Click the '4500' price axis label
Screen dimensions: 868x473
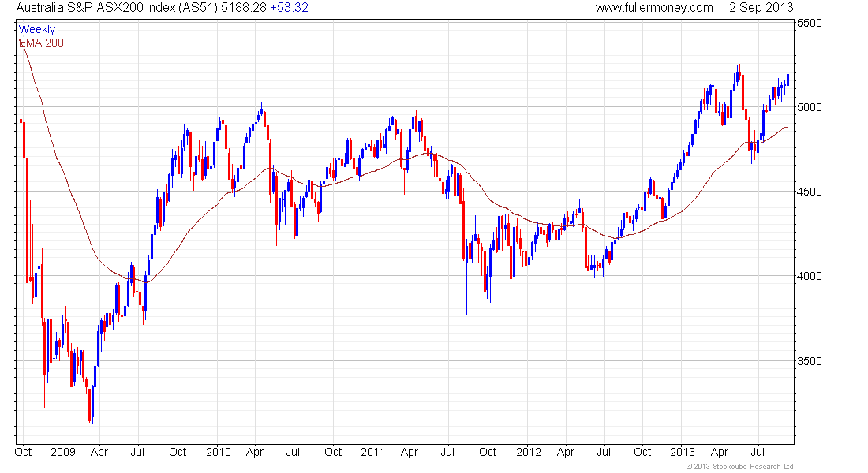coord(810,192)
